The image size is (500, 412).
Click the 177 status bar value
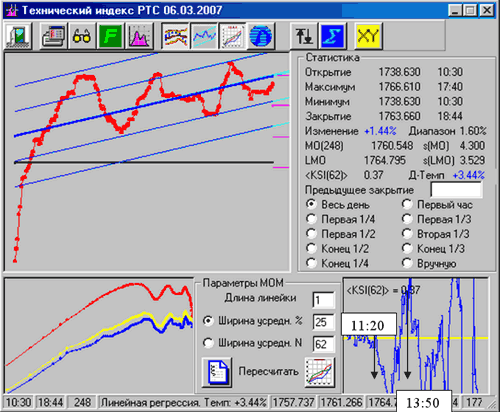(474, 403)
